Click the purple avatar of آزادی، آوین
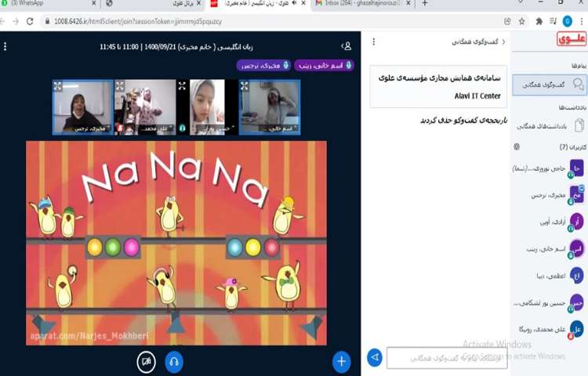 [577, 222]
